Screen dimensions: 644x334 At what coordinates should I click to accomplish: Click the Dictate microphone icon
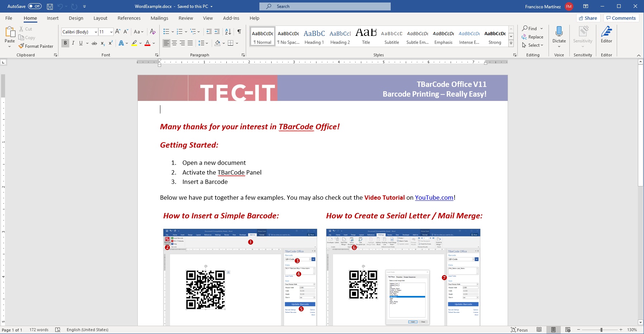pyautogui.click(x=559, y=31)
